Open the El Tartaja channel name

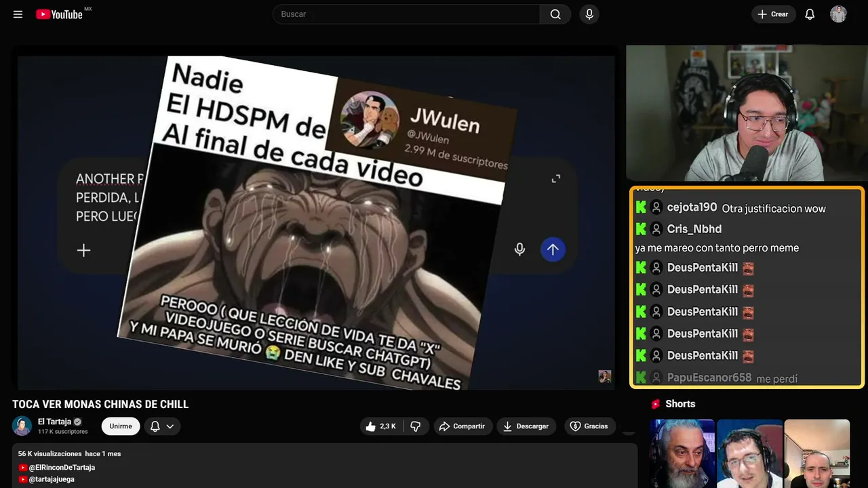(x=54, y=422)
